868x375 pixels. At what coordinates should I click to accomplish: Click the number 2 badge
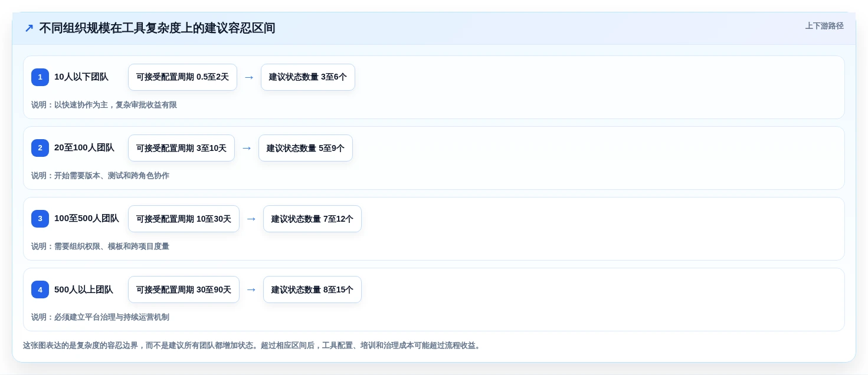(40, 148)
